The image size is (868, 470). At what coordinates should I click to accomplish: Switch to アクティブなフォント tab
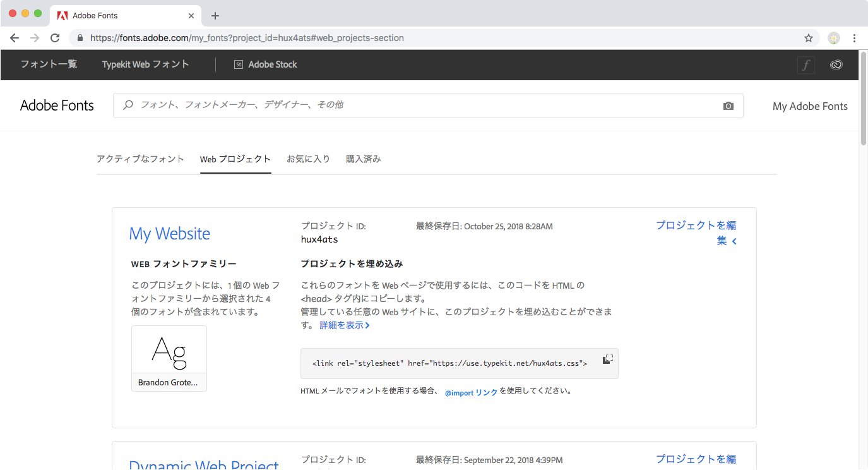click(x=140, y=159)
